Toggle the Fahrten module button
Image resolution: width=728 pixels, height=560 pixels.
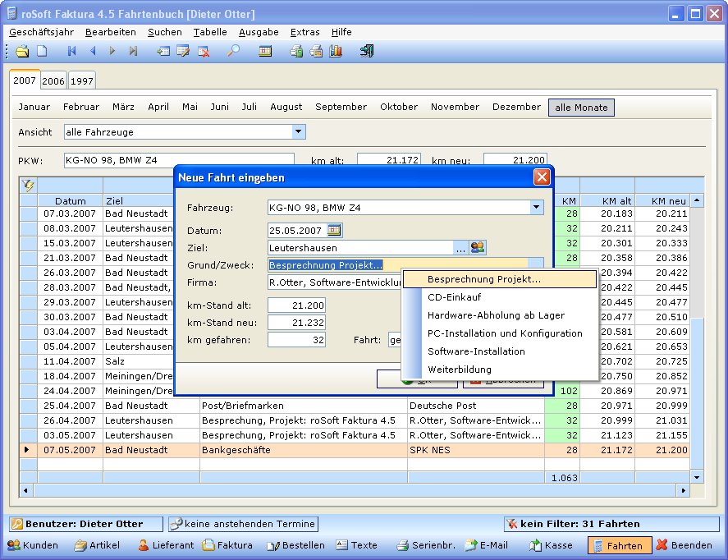tap(620, 545)
